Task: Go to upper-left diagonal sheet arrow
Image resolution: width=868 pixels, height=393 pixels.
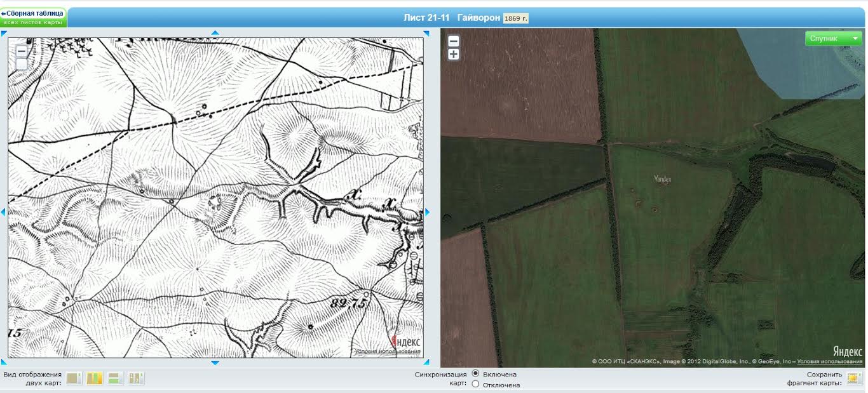Action: coord(4,34)
